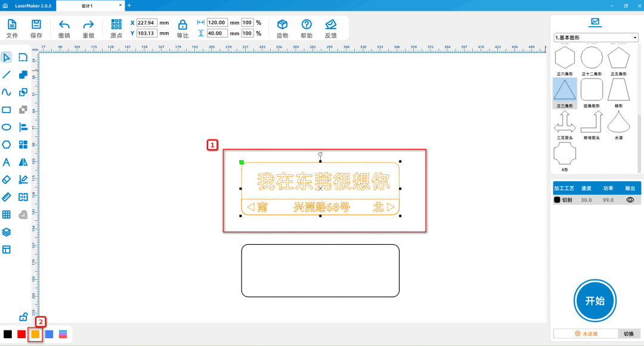The width and height of the screenshot is (644, 346).
Task: Select the line drawing tool
Action: [x=7, y=74]
